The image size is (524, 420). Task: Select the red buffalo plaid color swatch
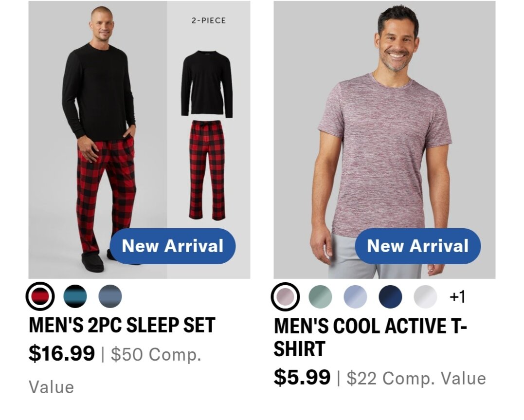(x=40, y=296)
